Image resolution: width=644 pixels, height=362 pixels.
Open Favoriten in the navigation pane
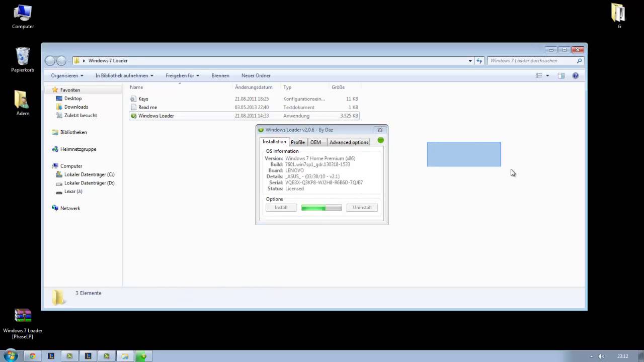point(70,90)
